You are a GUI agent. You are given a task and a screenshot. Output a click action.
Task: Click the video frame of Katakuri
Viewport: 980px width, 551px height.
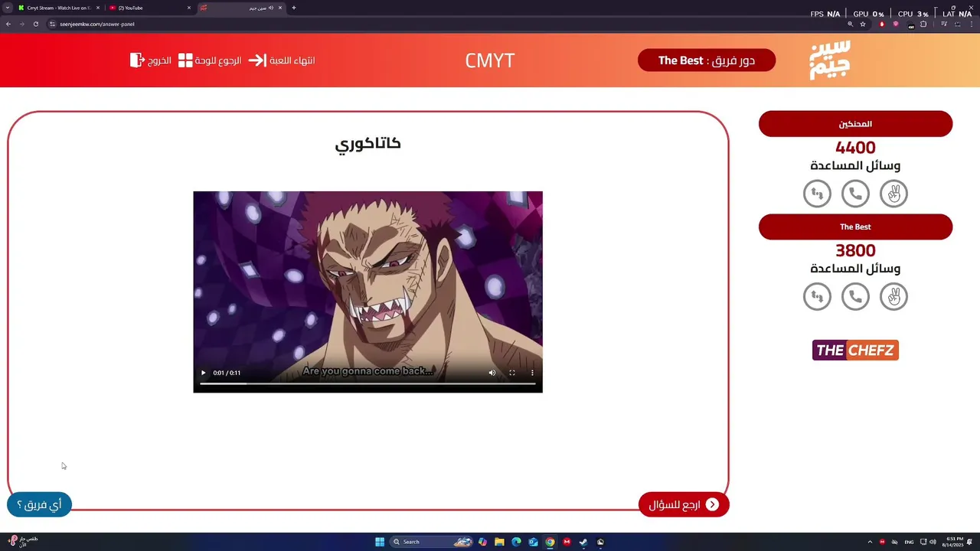click(367, 292)
